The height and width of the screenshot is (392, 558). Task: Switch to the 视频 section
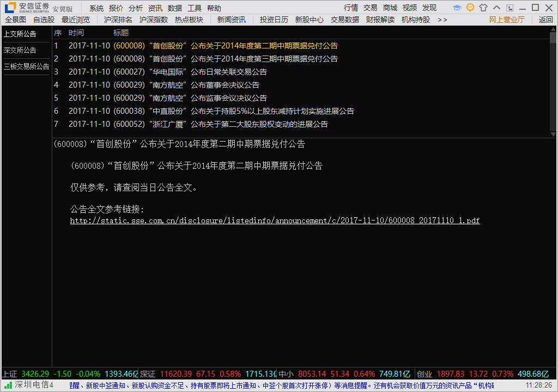pos(410,8)
